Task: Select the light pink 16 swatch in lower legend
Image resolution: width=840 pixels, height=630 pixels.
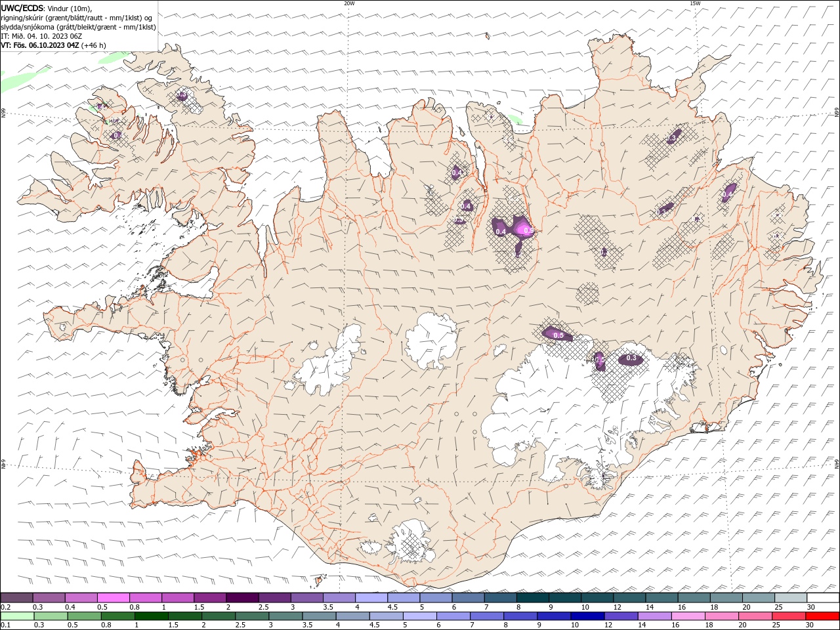Action: [x=688, y=616]
